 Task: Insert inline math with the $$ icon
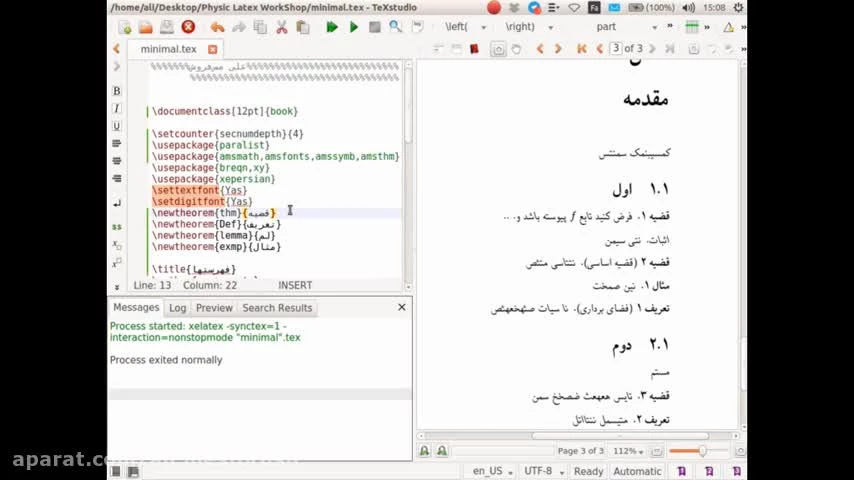[x=117, y=227]
